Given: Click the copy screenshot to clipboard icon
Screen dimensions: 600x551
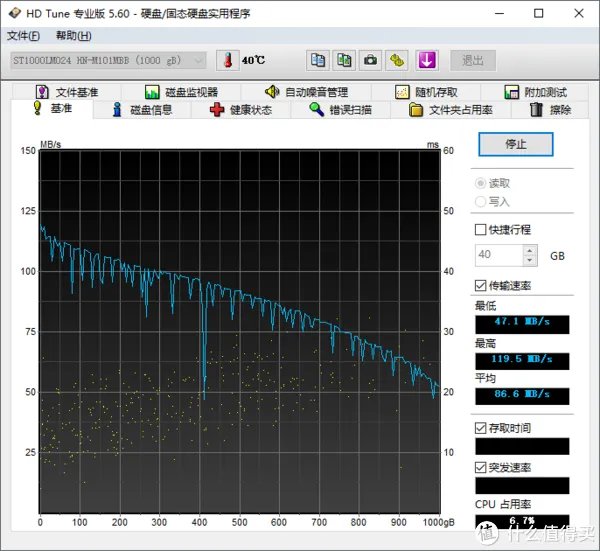Looking at the screenshot, I should point(344,60).
